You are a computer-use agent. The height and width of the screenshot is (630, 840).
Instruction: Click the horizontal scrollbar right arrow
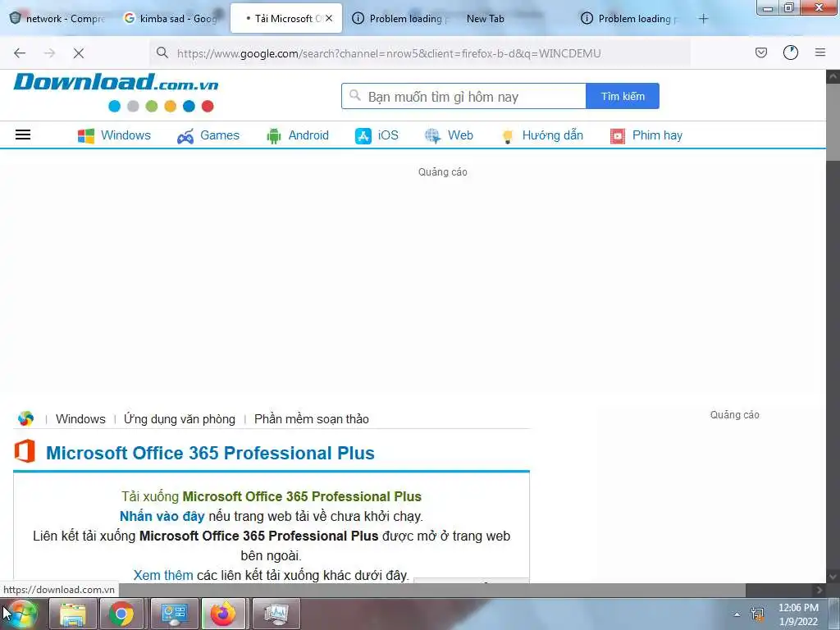coord(819,590)
